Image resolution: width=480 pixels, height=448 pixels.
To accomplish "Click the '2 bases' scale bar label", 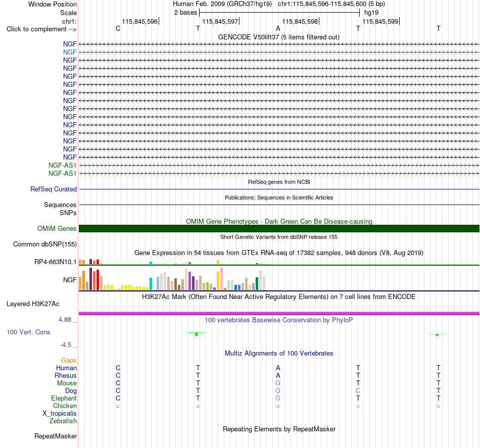I will [x=185, y=13].
